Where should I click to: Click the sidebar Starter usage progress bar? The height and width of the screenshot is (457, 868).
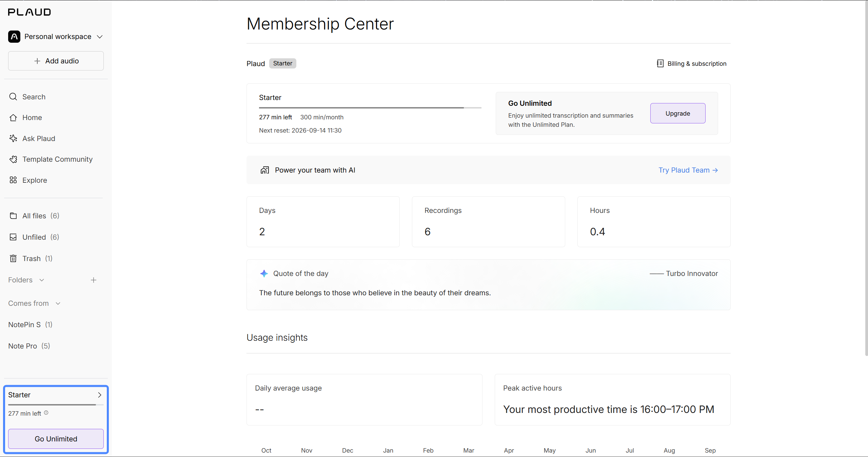coord(56,405)
